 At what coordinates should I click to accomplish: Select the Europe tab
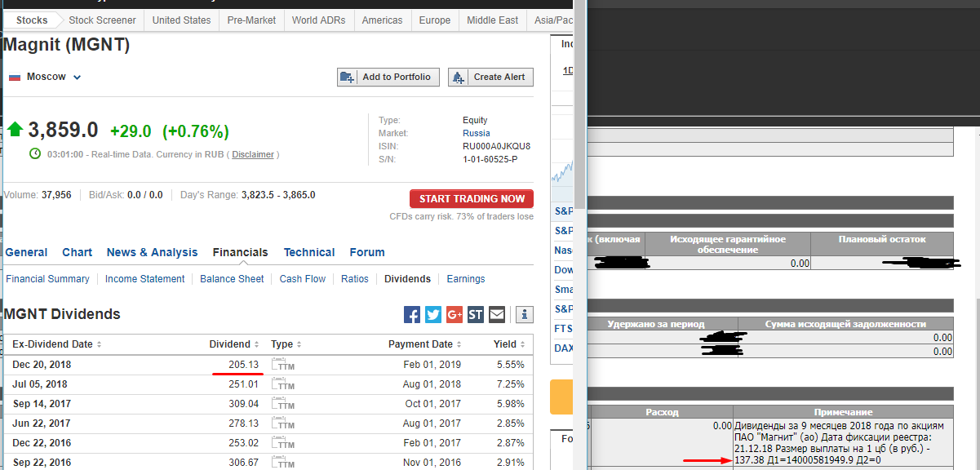click(435, 20)
